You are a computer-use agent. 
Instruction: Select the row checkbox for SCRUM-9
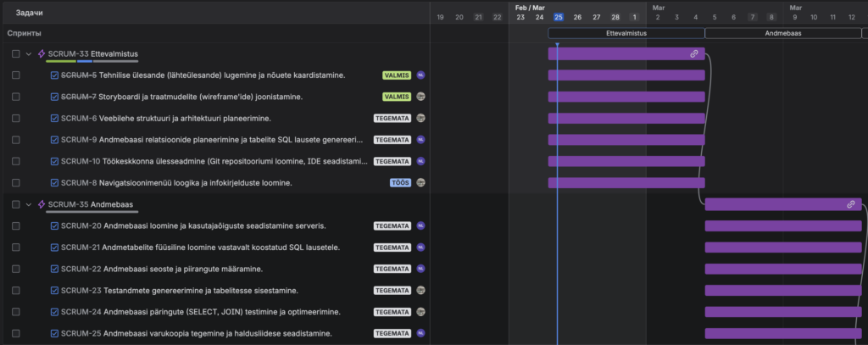tap(16, 140)
